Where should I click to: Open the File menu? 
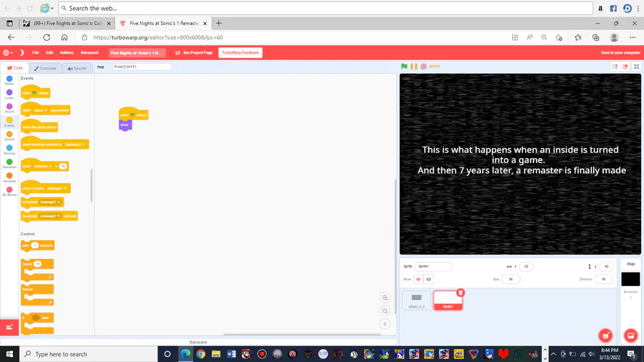tap(36, 52)
